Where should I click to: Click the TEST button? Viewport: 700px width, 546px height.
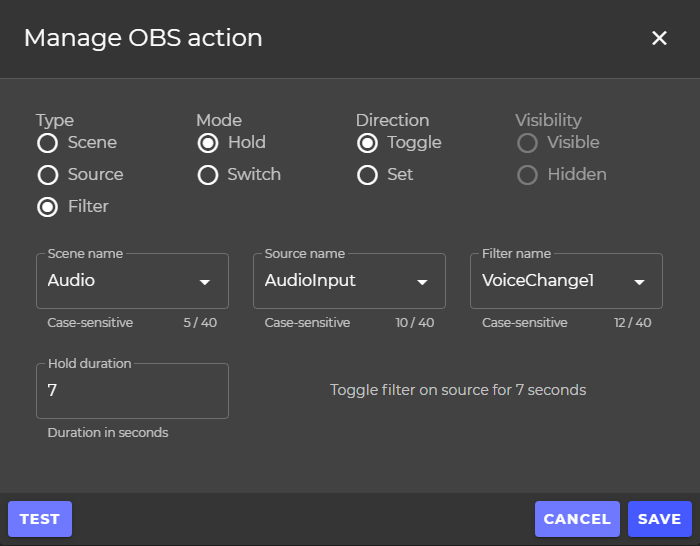click(x=40, y=519)
